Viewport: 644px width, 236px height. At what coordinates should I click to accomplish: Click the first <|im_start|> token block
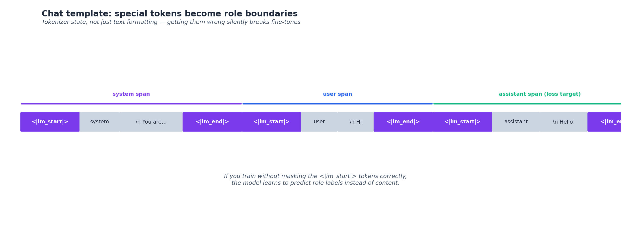50,122
